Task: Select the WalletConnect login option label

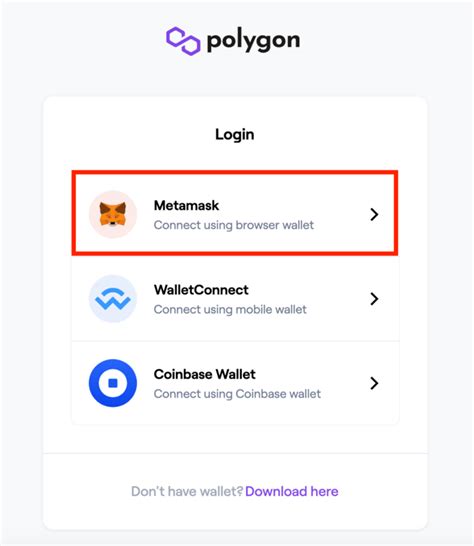Action: point(201,290)
